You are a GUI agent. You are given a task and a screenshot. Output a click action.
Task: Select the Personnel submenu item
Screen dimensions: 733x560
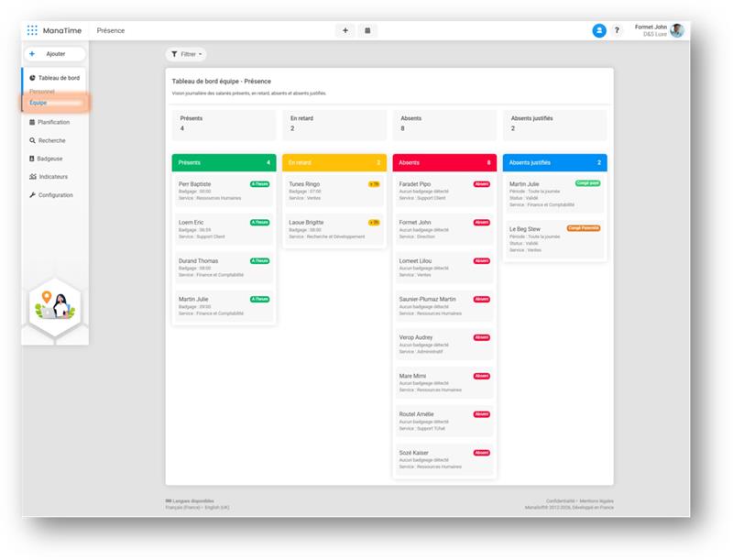[42, 91]
